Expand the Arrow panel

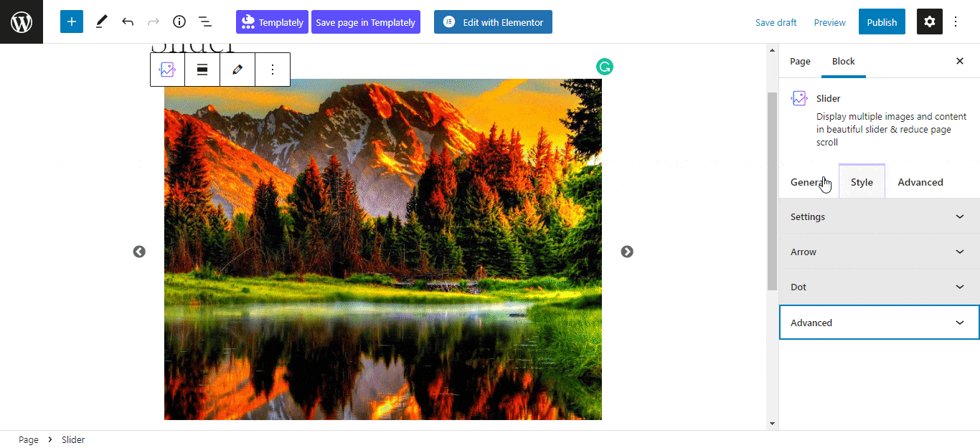[x=879, y=252]
